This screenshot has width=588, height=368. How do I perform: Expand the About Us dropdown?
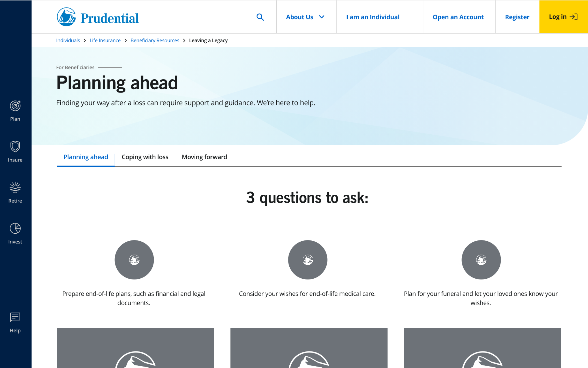(305, 17)
